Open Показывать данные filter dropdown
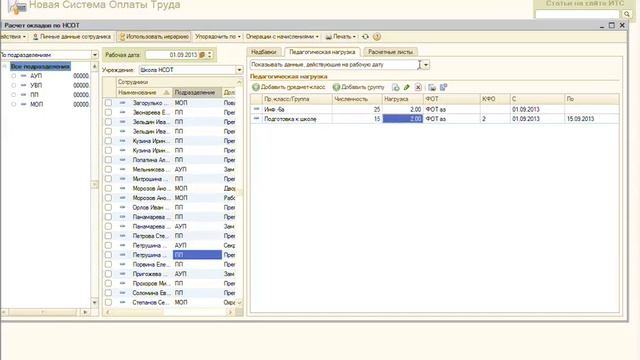This screenshot has width=640, height=360. tap(426, 65)
